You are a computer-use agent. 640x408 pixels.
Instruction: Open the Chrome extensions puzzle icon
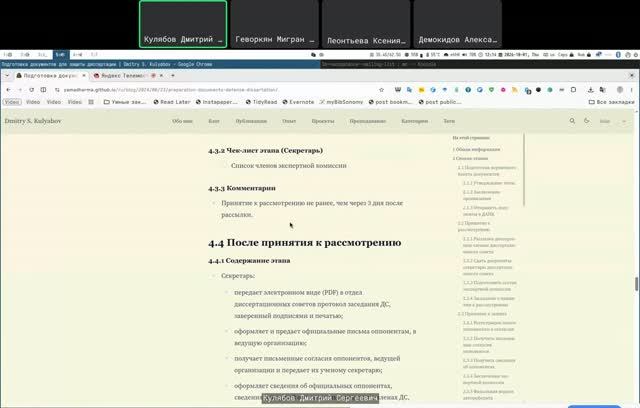(573, 90)
